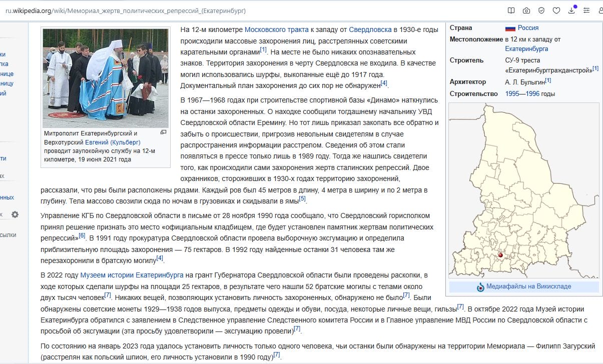
Task: Click the gear icon in left sidebar
Action: 15,214
